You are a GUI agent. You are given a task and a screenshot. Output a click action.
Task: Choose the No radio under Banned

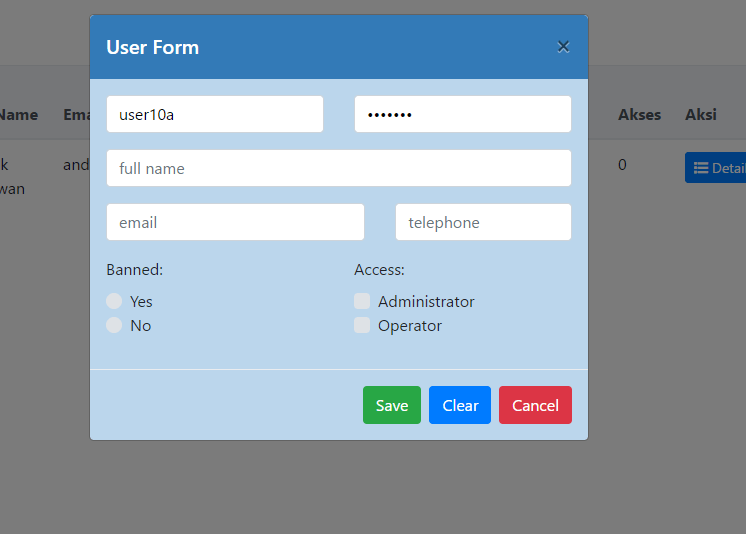[x=115, y=325]
